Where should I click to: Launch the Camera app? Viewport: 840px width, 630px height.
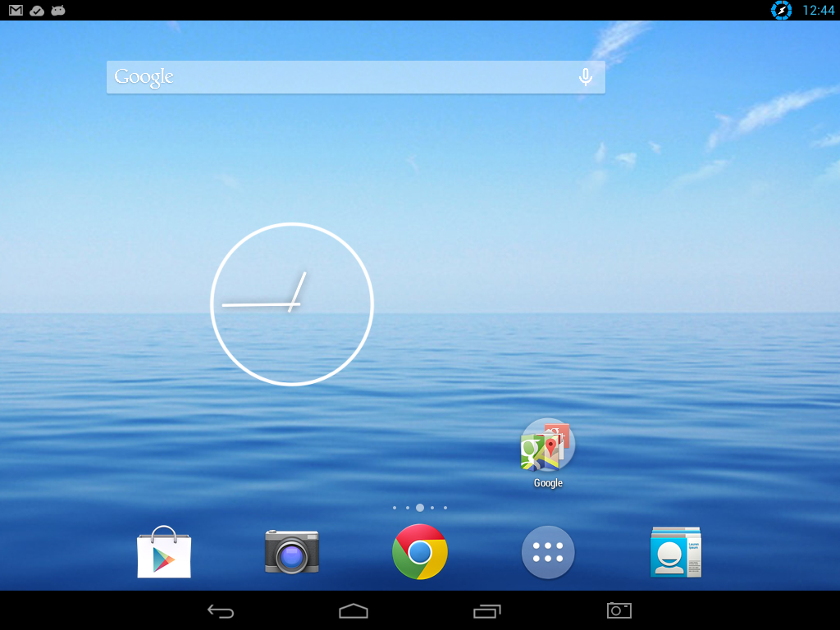coord(292,552)
